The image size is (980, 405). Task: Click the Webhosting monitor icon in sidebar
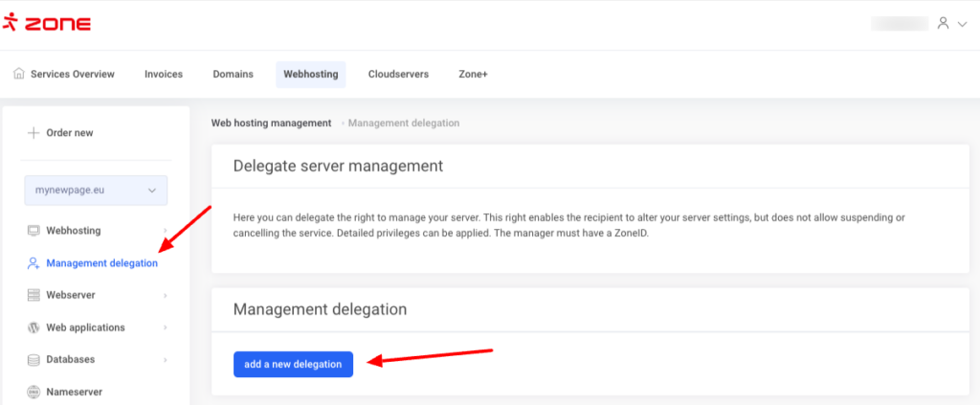tap(33, 231)
